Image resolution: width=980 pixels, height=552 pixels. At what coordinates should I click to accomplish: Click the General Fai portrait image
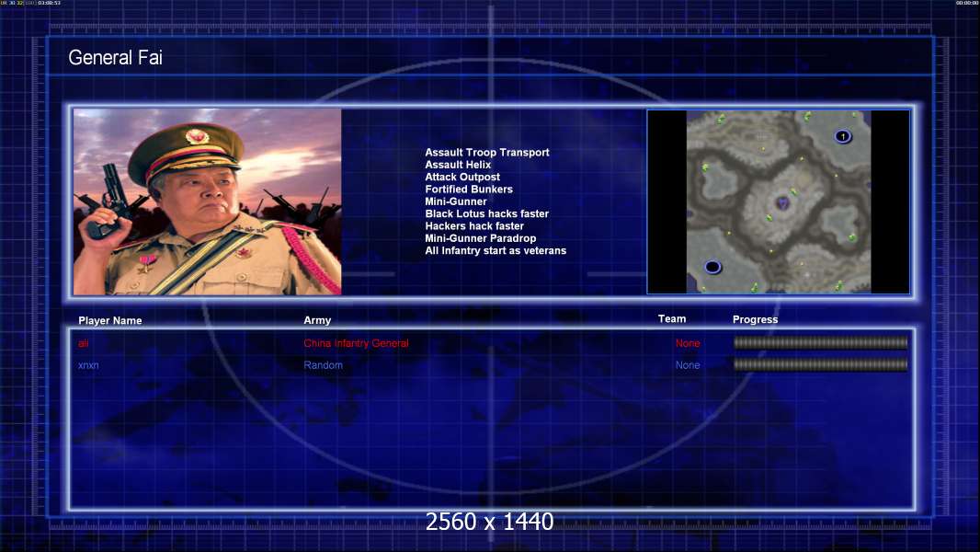point(208,201)
